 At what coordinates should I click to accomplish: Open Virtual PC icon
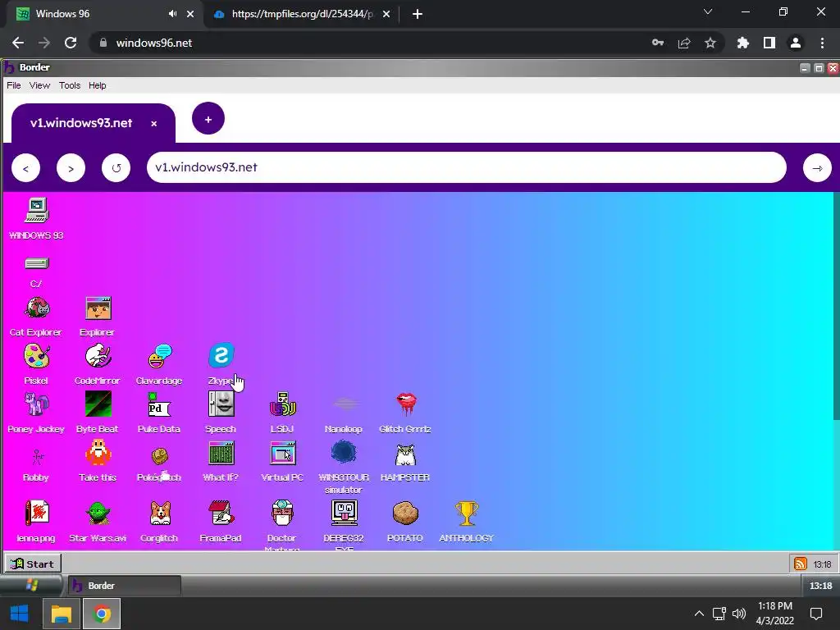(282, 453)
